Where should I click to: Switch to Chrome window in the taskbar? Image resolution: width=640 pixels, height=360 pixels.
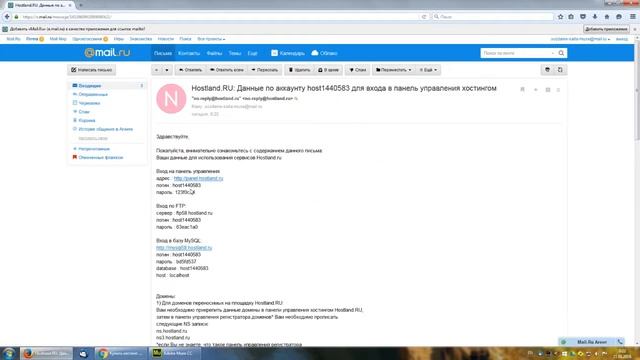tap(121, 353)
